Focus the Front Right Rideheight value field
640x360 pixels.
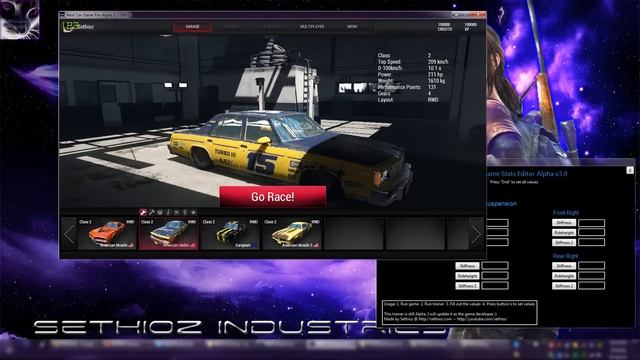pyautogui.click(x=591, y=233)
